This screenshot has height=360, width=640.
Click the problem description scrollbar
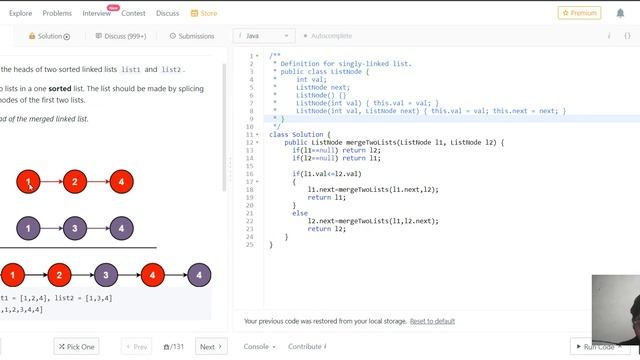(224, 127)
